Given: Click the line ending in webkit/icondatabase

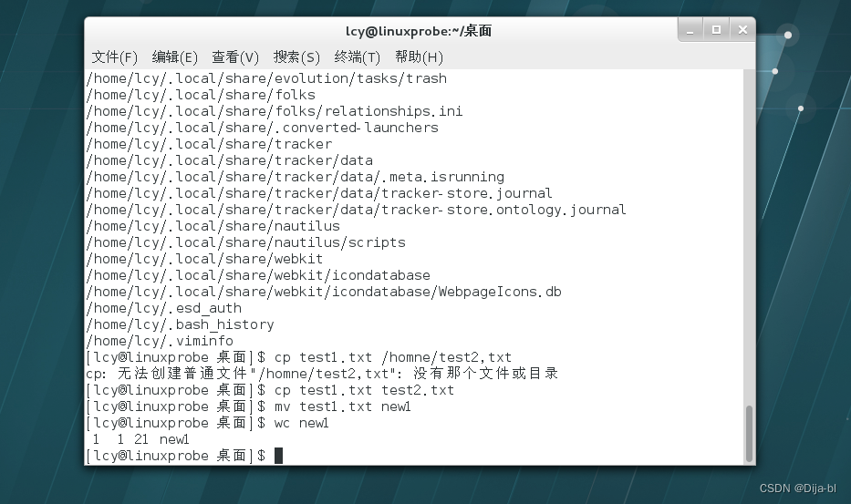Looking at the screenshot, I should click(258, 275).
